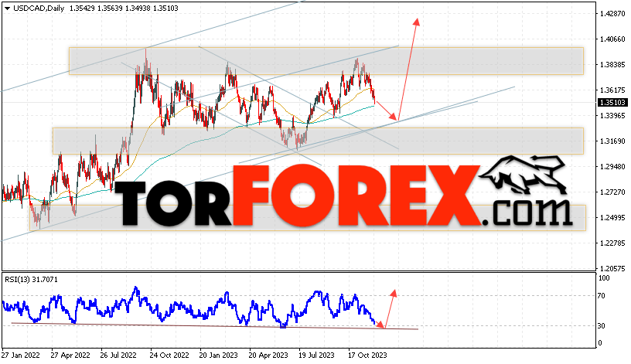
Task: Click the 19 Jul 2023 date label
Action: [x=317, y=355]
